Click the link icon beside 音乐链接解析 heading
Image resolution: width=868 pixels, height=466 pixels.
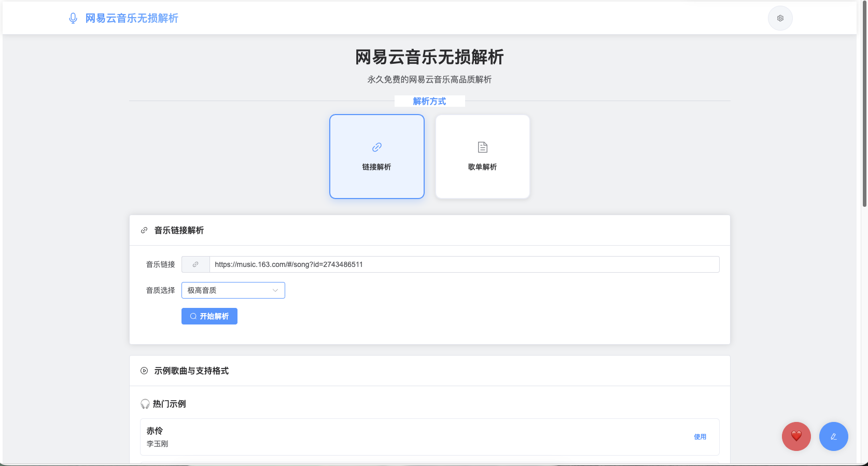tap(144, 230)
